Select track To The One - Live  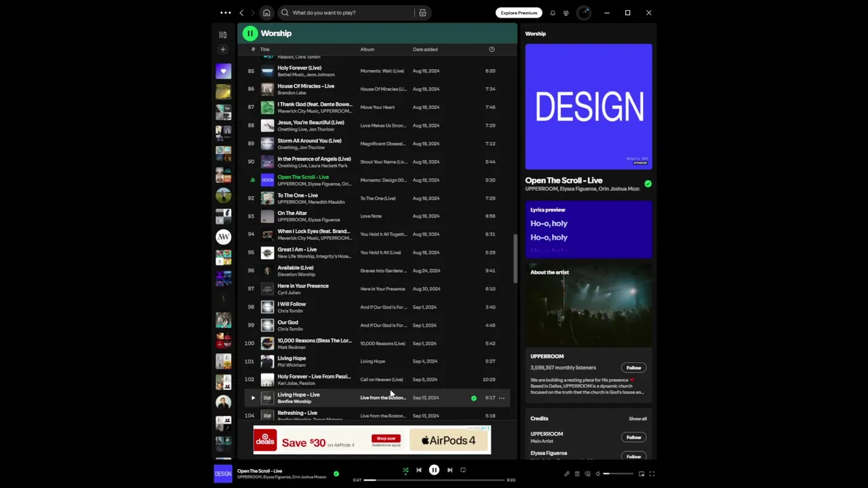pyautogui.click(x=377, y=199)
